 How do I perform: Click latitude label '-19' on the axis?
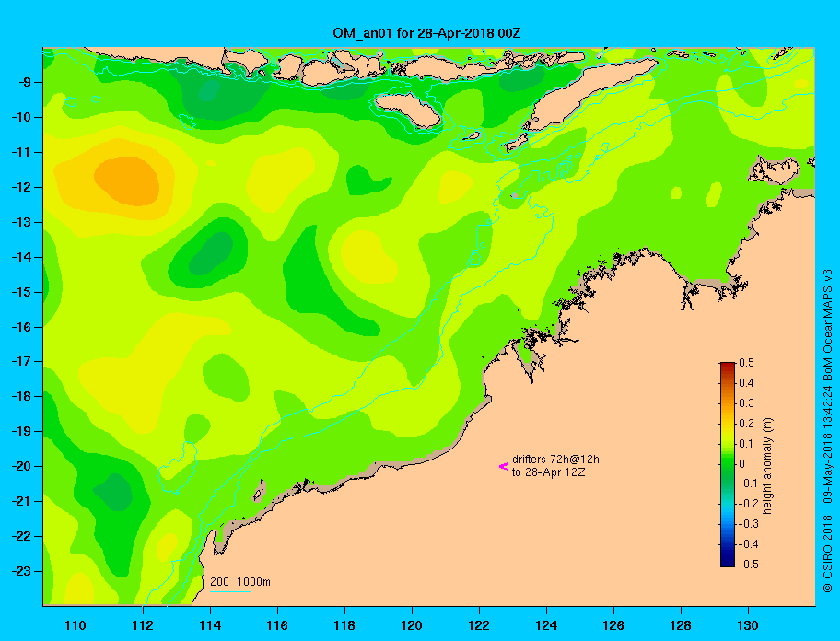coord(20,432)
